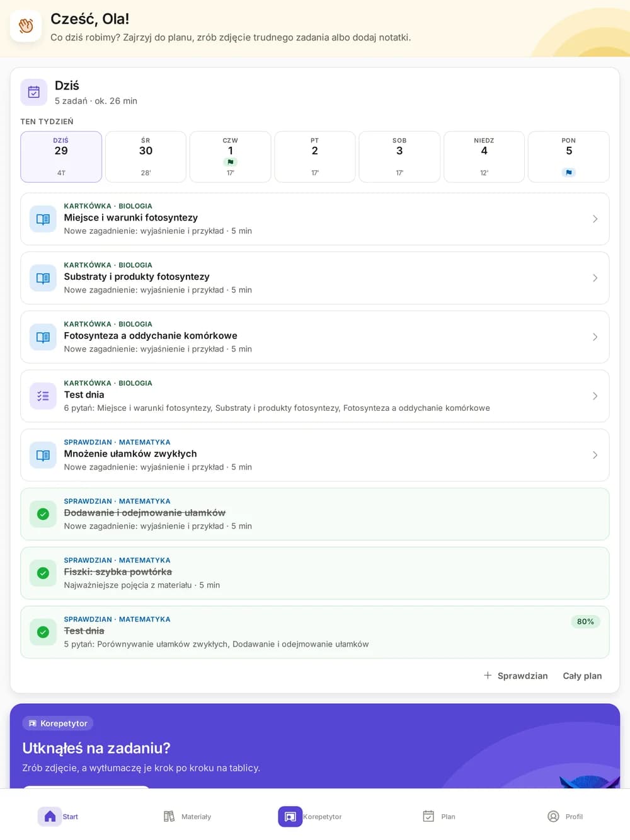
Task: Click book icon for Fotosynteza a oddychanie komórkowe
Action: [x=43, y=337]
